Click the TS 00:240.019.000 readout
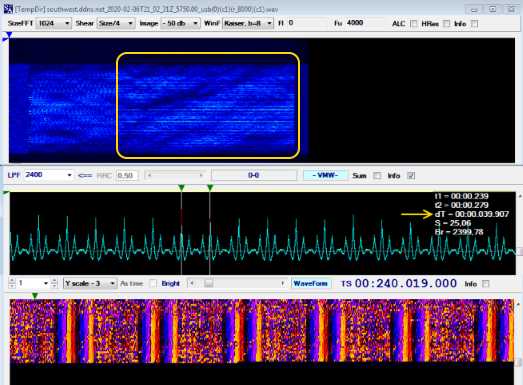523x385 pixels. (406, 284)
